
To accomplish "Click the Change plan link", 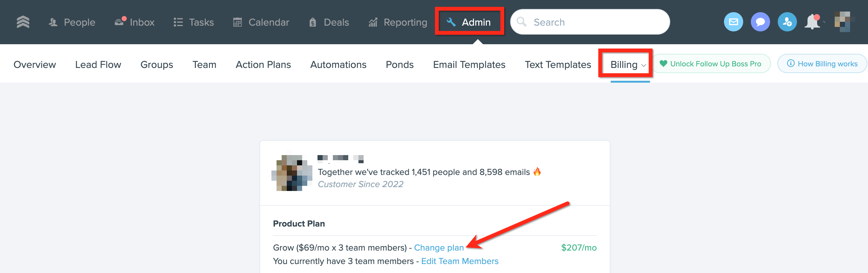I will point(439,248).
